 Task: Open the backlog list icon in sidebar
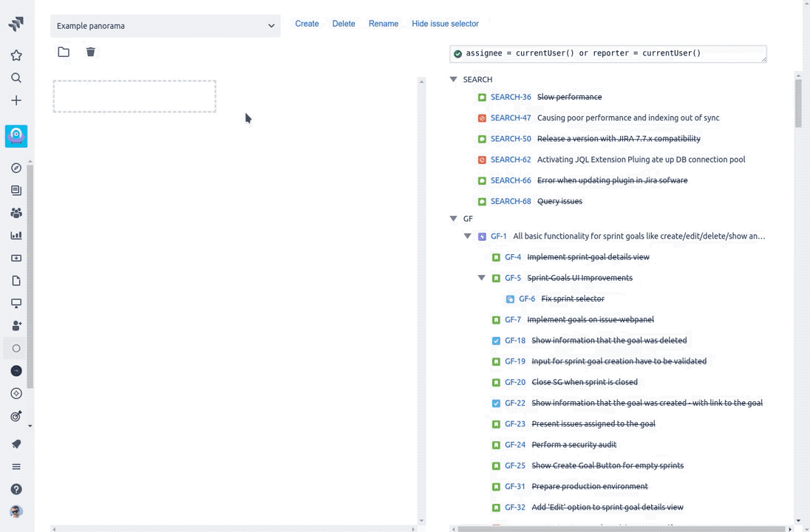[x=16, y=190]
